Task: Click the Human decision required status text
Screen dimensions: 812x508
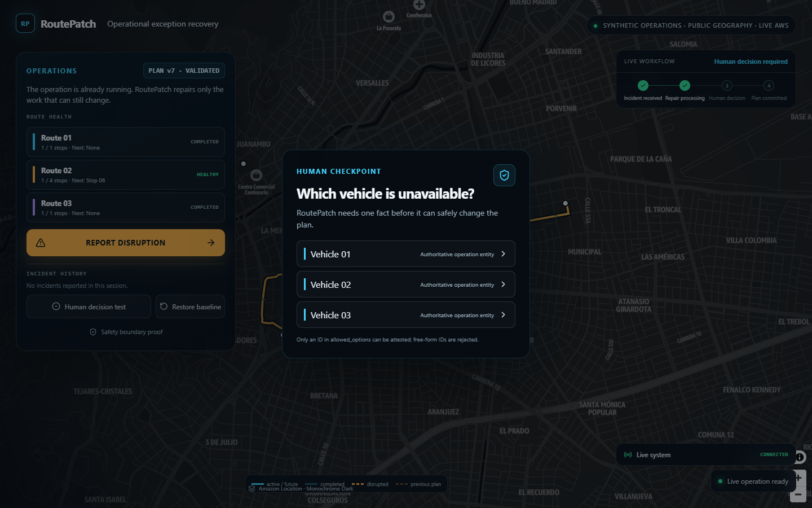Action: [751, 62]
